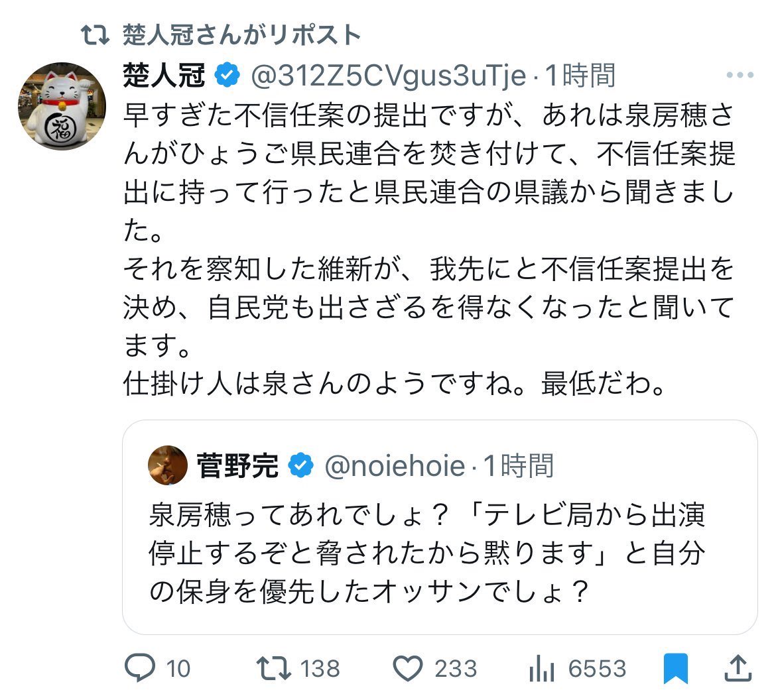Click the main tweet's 1時間 timestamp
This screenshot has width=776, height=700.
click(x=580, y=76)
